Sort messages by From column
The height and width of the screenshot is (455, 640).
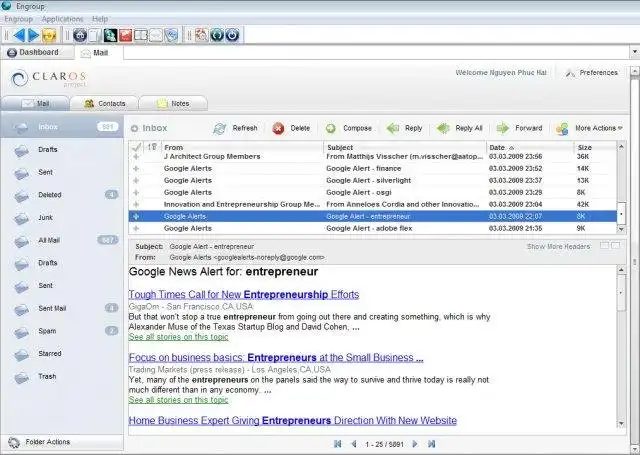pos(242,147)
